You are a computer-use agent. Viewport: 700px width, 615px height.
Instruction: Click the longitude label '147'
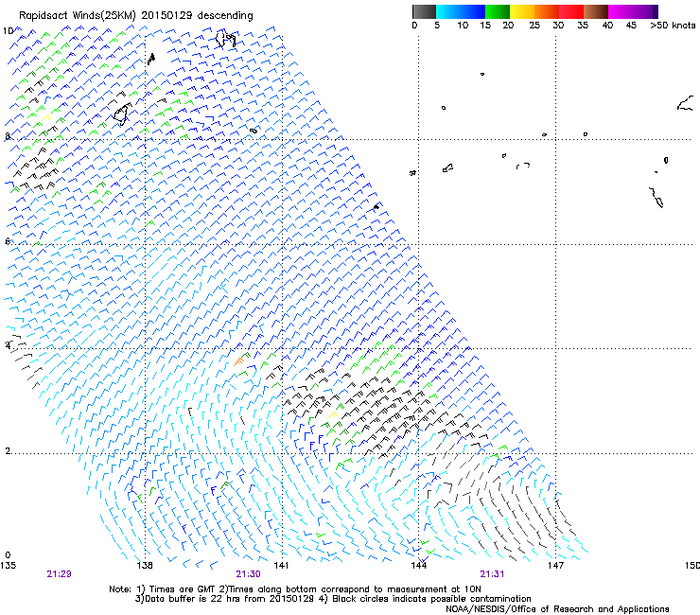pyautogui.click(x=555, y=566)
